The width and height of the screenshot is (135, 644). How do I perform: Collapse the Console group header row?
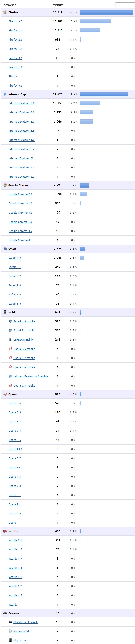(x=68, y=613)
